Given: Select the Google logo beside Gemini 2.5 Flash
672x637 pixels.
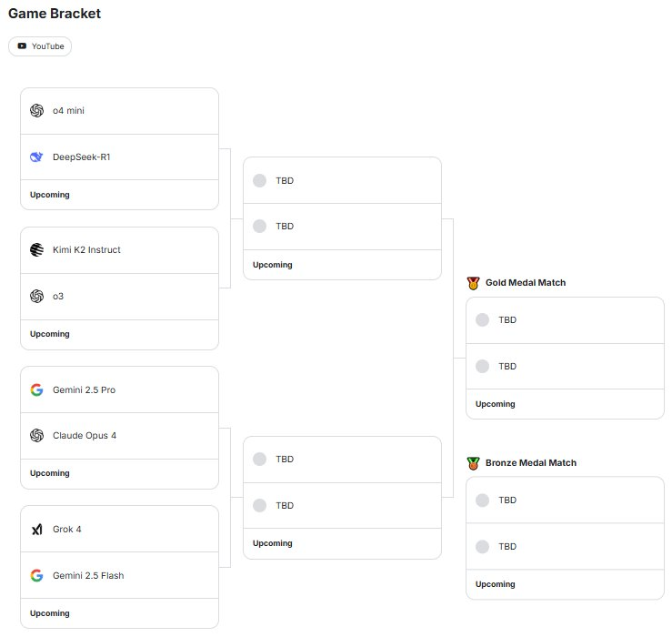Looking at the screenshot, I should [37, 576].
